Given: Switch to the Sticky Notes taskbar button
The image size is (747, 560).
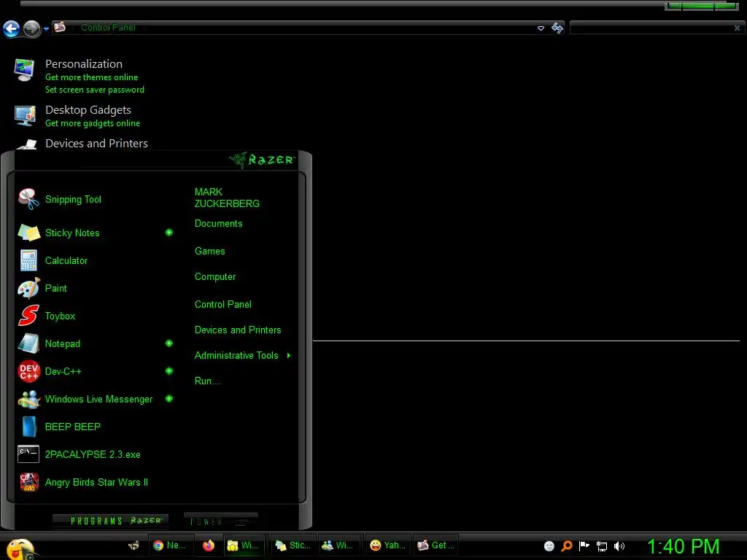Looking at the screenshot, I should (x=293, y=545).
